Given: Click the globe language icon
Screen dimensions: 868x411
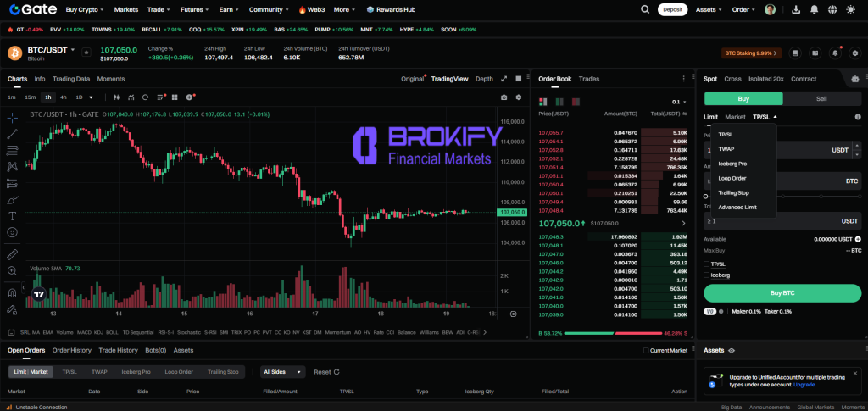Looking at the screenshot, I should 832,9.
